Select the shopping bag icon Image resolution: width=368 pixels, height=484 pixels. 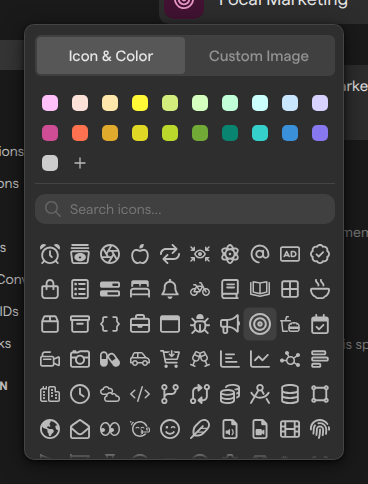tap(50, 289)
